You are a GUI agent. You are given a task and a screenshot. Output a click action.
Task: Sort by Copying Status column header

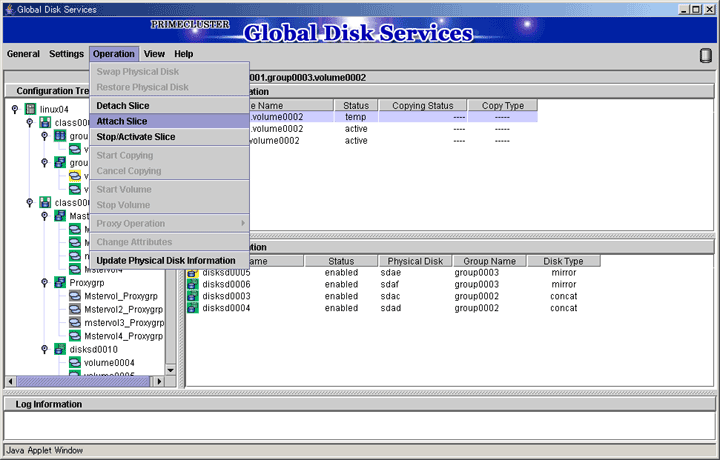(423, 106)
